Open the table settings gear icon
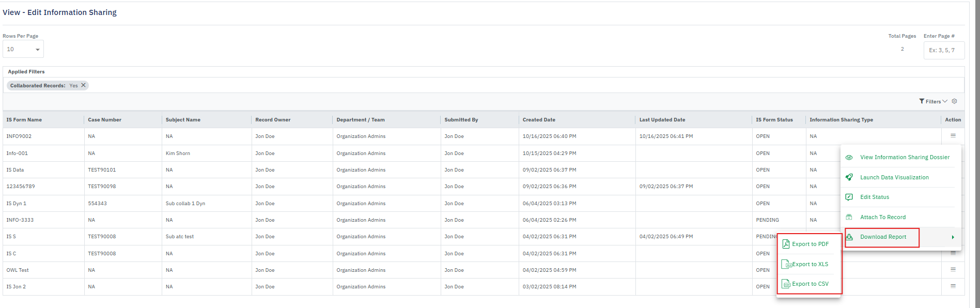Screen dimensions: 980x308 pos(954,101)
